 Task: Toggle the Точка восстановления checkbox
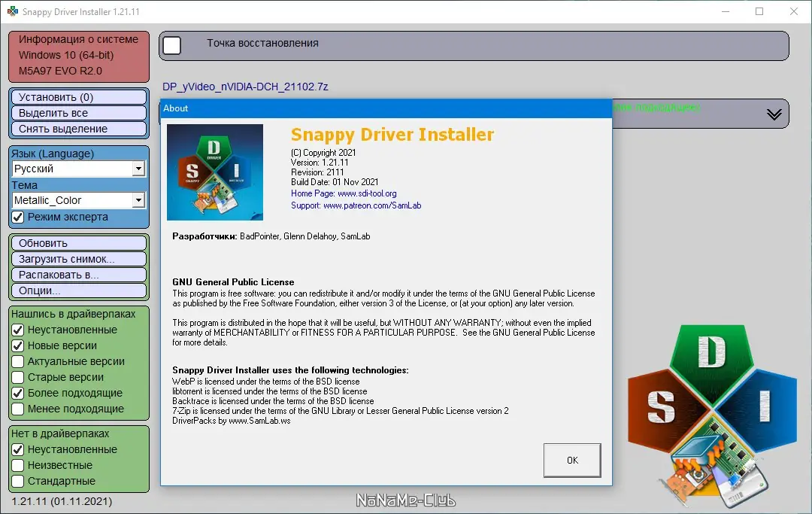pos(172,45)
